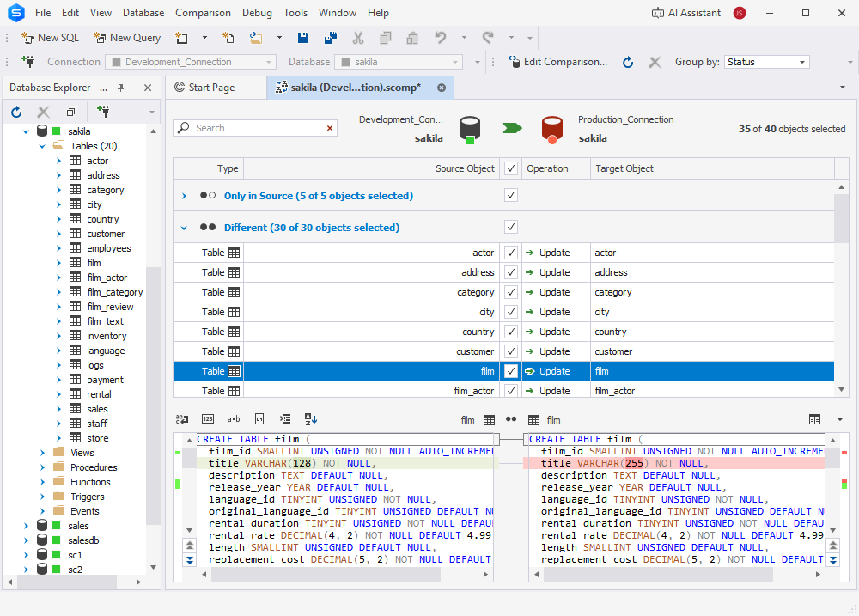Open the Connection dropdown

point(268,62)
